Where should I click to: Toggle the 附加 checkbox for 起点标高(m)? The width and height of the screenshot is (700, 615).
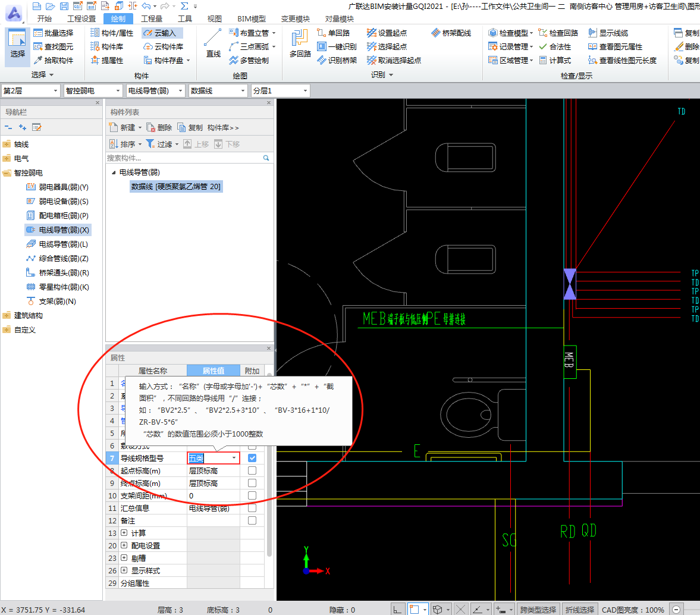click(x=252, y=470)
